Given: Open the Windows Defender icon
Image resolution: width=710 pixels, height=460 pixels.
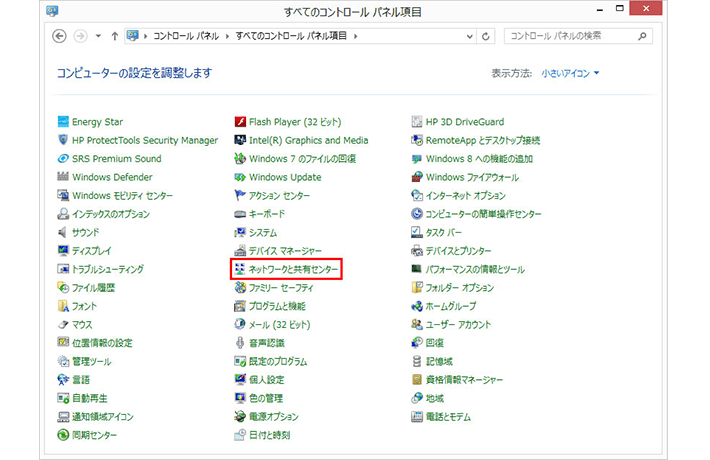Looking at the screenshot, I should (x=63, y=177).
